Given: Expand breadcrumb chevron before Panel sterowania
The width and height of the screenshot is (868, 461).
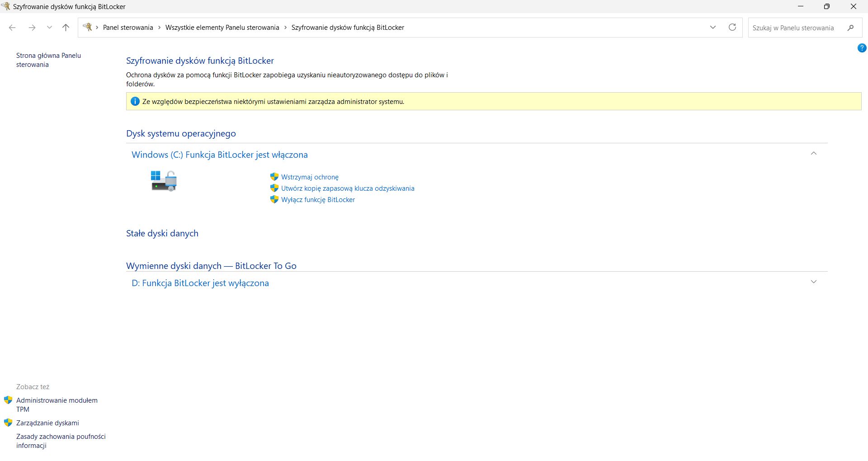Looking at the screenshot, I should 97,28.
